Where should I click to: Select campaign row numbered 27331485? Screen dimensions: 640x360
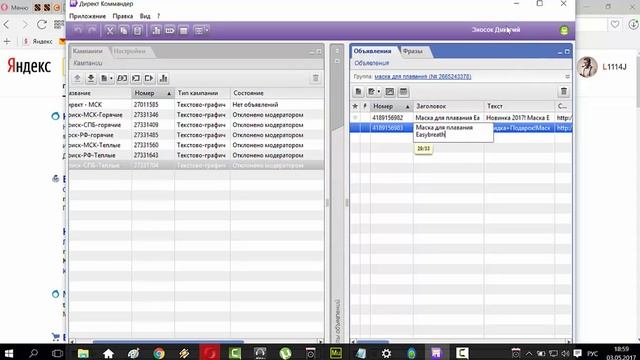point(196,135)
